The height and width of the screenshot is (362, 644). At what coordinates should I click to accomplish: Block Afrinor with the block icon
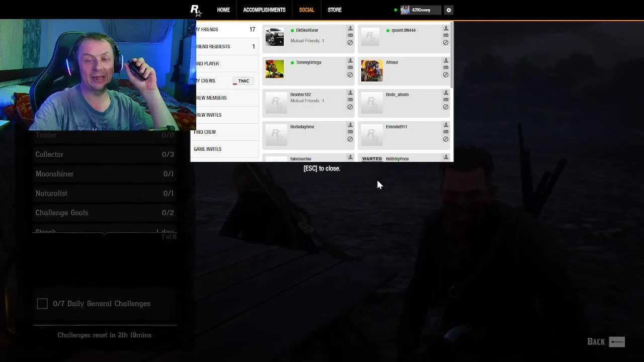(446, 75)
